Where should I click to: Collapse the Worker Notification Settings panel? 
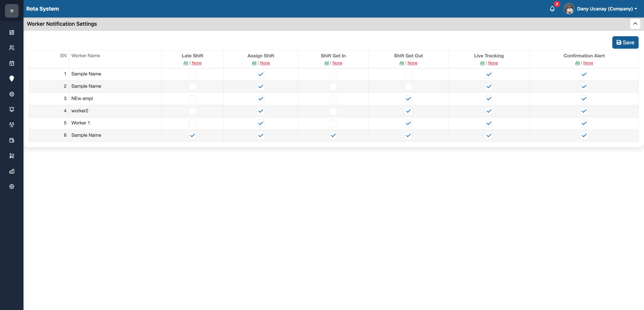coord(635,24)
